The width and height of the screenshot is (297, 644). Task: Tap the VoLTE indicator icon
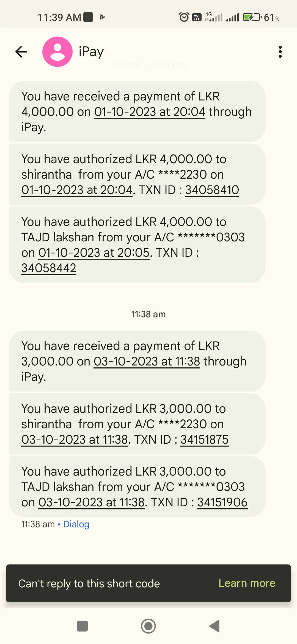tap(197, 17)
